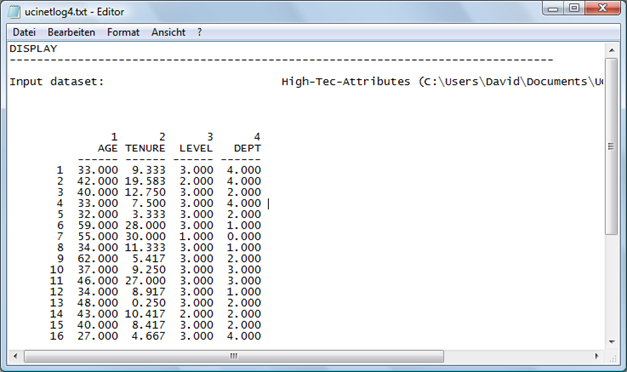Click the vertical scrollbar thumb

[611, 146]
